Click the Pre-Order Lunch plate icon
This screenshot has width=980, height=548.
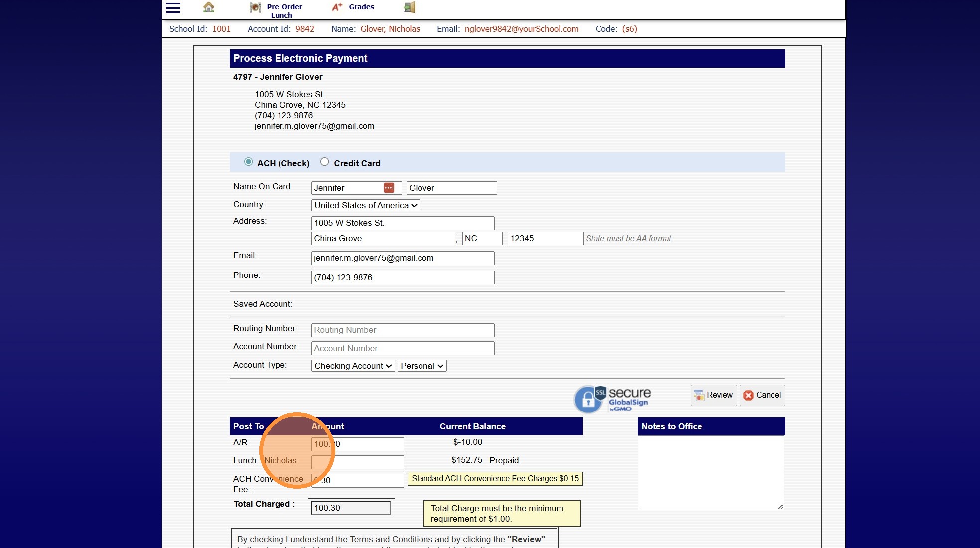point(255,7)
